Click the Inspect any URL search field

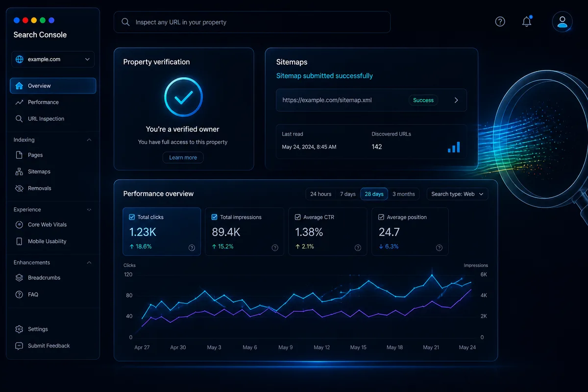[x=252, y=22]
